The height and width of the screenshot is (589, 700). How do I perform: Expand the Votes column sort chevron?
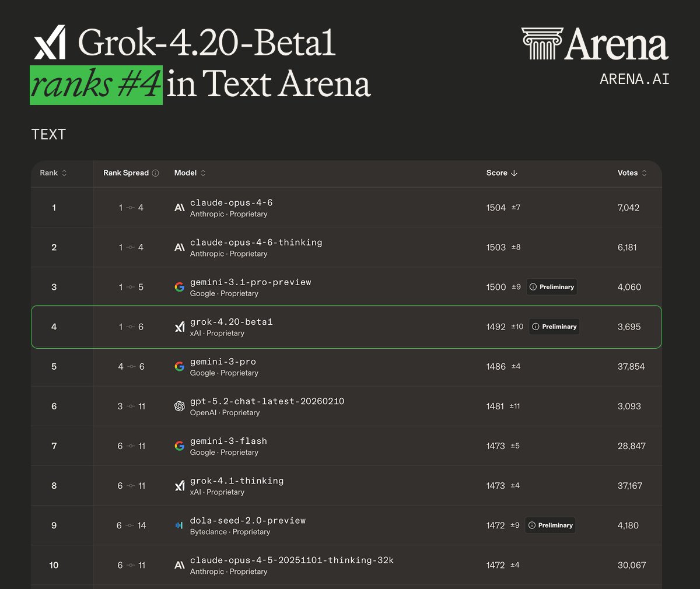point(644,173)
